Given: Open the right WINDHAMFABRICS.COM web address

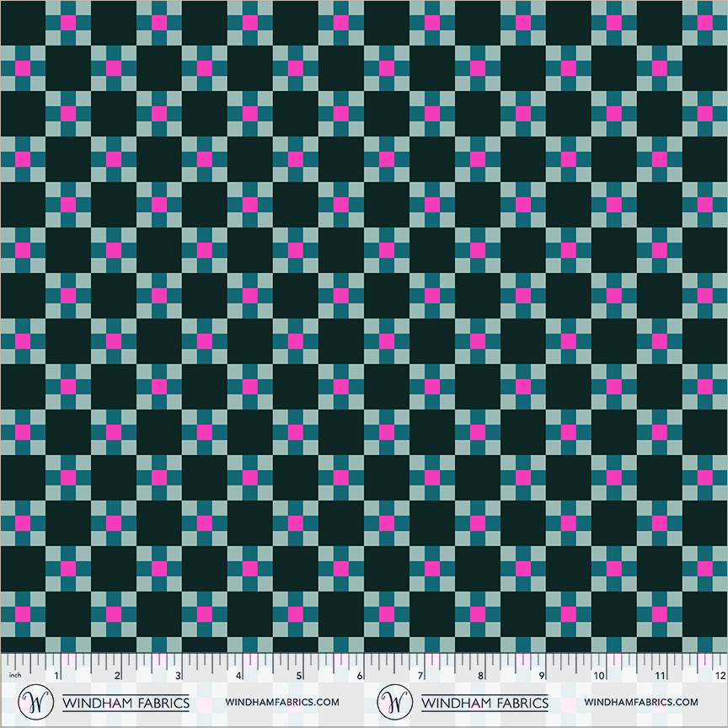Looking at the screenshot, I should (641, 702).
